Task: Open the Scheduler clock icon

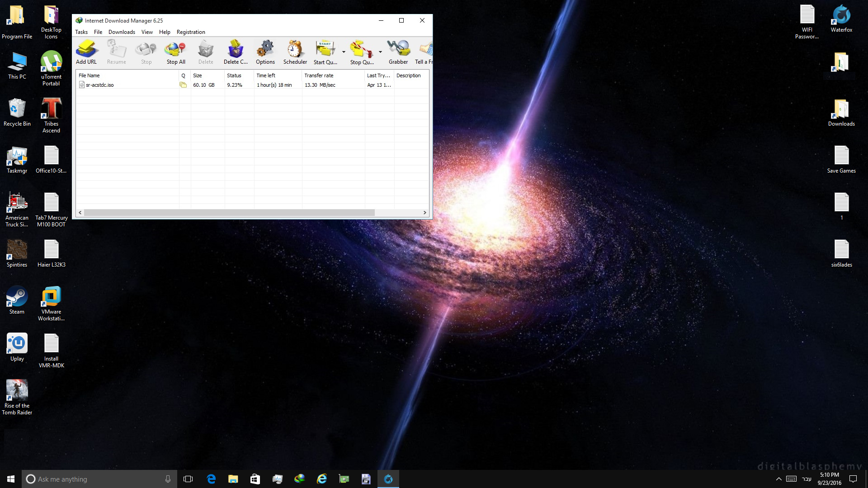Action: pyautogui.click(x=295, y=52)
